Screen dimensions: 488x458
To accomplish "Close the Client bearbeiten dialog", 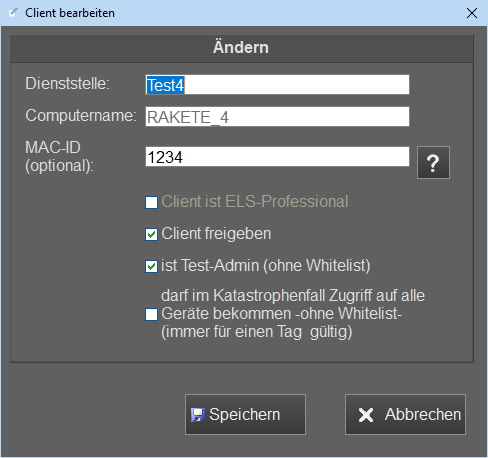I will (x=472, y=13).
